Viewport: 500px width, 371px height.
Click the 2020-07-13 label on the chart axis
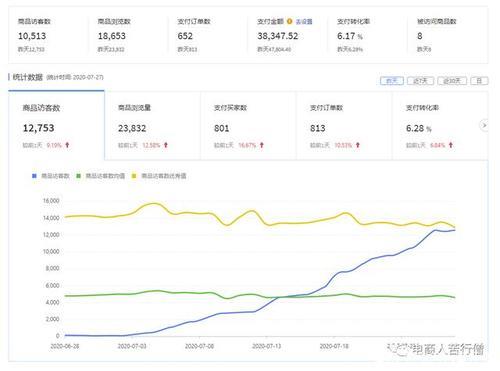[x=266, y=346]
